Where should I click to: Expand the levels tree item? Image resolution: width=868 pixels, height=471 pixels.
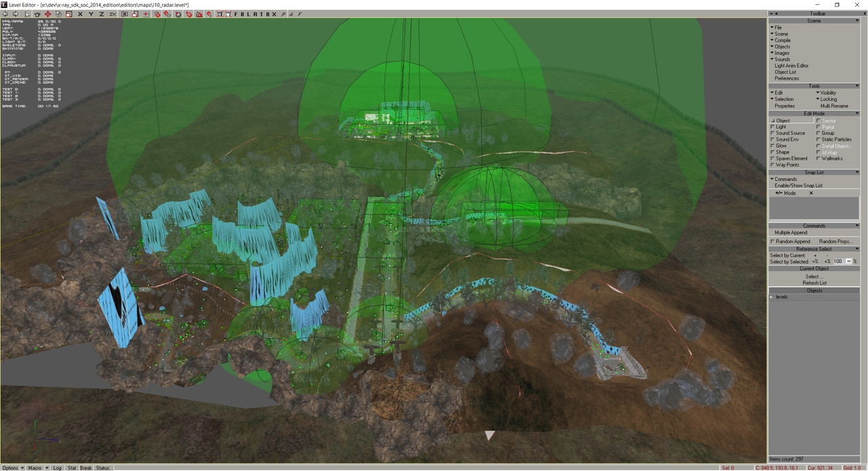pos(771,298)
